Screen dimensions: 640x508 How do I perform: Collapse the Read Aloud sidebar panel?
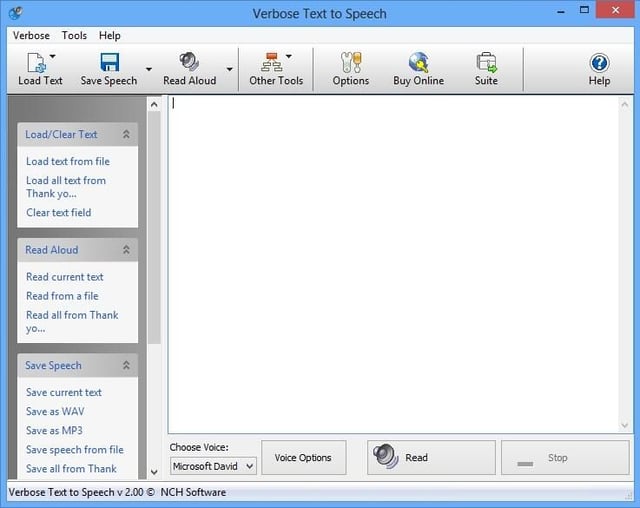point(126,250)
